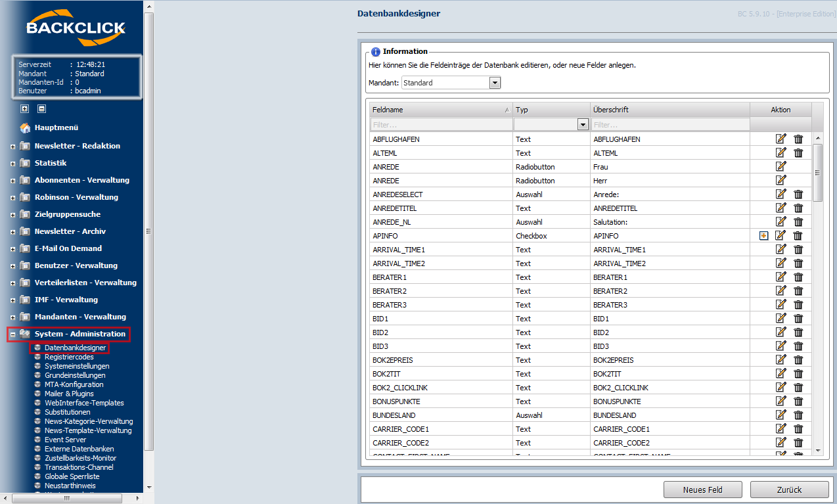Screen dimensions: 837x504
Task: Go to Hauptmenü
Action: [x=56, y=127]
